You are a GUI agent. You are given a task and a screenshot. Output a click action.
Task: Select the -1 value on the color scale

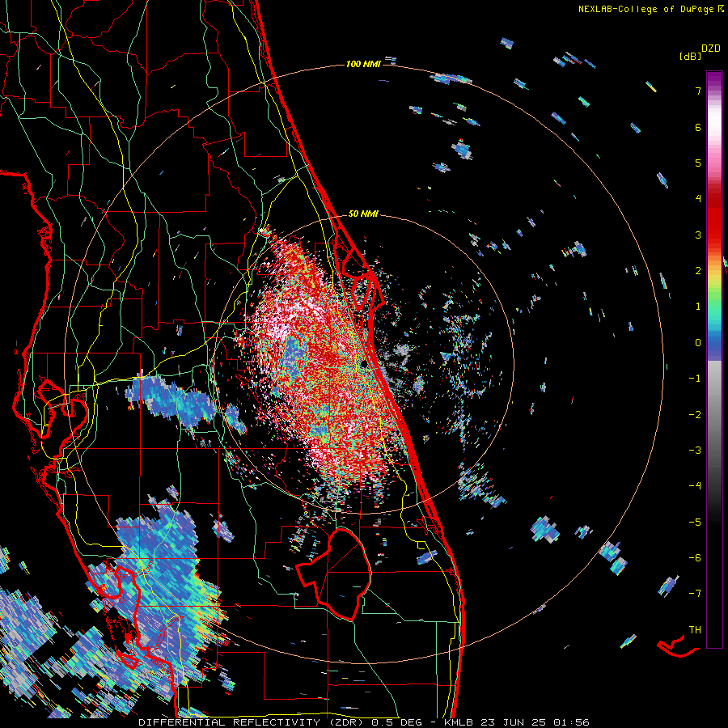tap(695, 379)
